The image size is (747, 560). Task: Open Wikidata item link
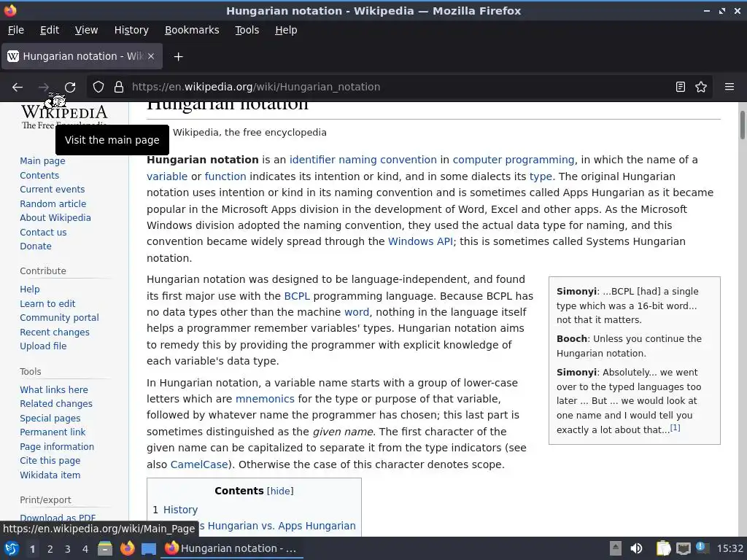[x=50, y=475]
